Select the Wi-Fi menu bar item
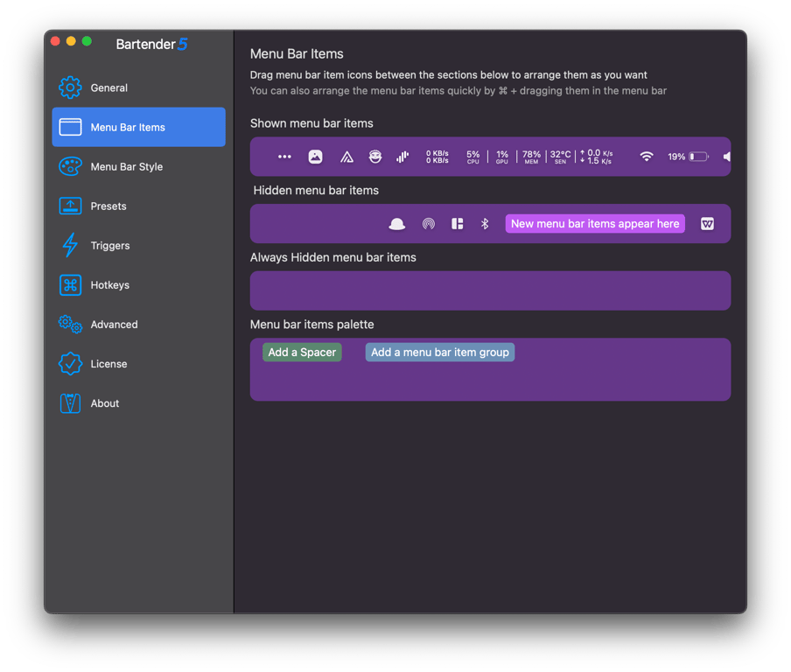The image size is (791, 672). click(647, 157)
